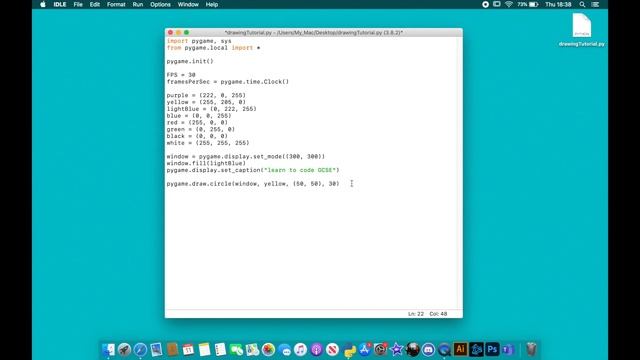Open the Music app in dock
Screen dimensions: 640x360
point(300,350)
